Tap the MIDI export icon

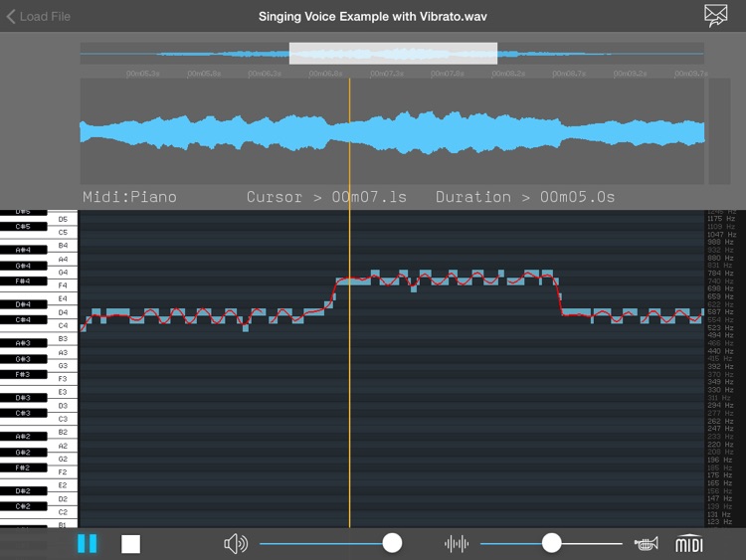click(689, 543)
